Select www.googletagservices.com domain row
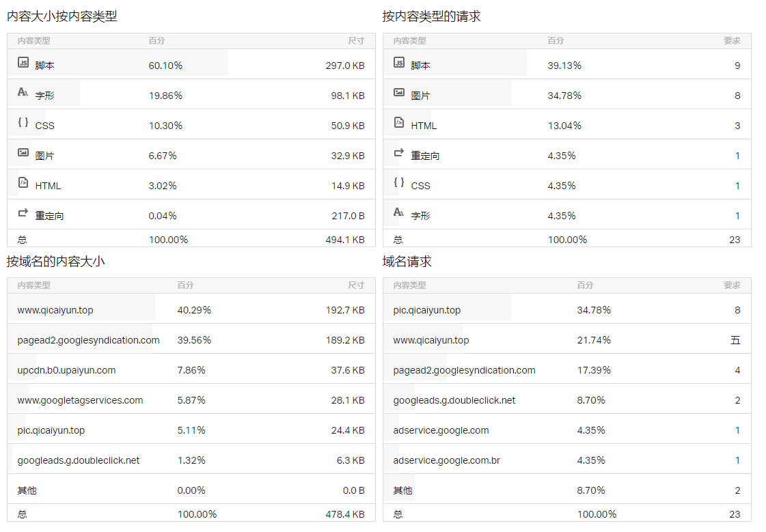This screenshot has height=532, width=766. click(x=80, y=400)
